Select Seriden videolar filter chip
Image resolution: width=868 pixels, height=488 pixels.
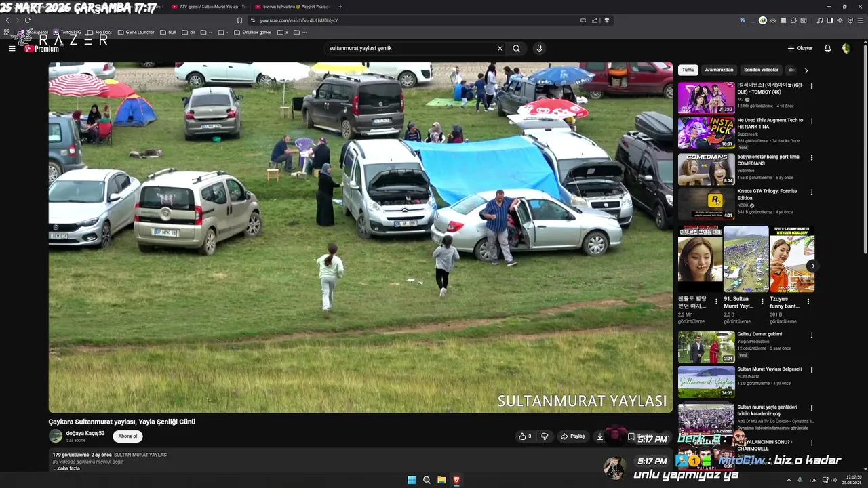pos(761,70)
